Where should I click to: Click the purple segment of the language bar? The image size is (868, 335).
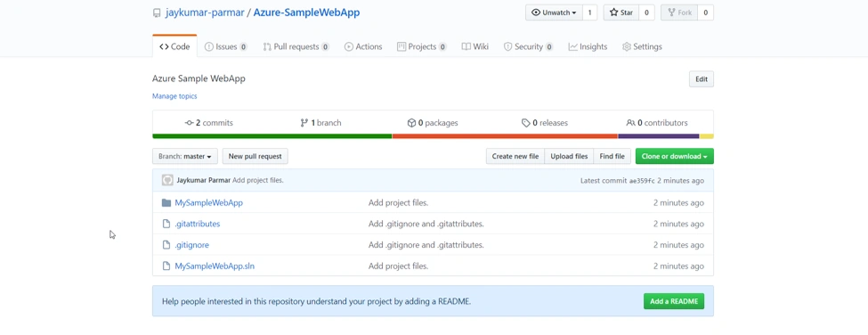(659, 136)
